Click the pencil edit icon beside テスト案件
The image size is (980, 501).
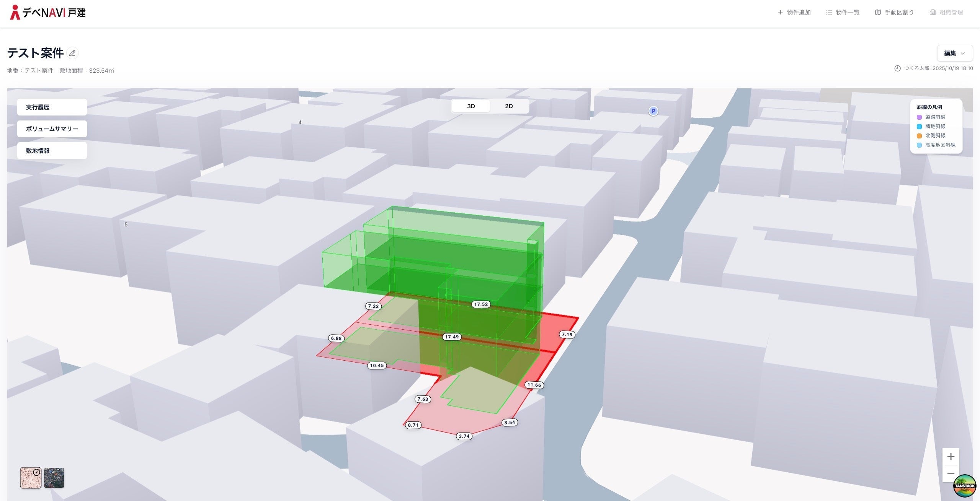coord(72,53)
